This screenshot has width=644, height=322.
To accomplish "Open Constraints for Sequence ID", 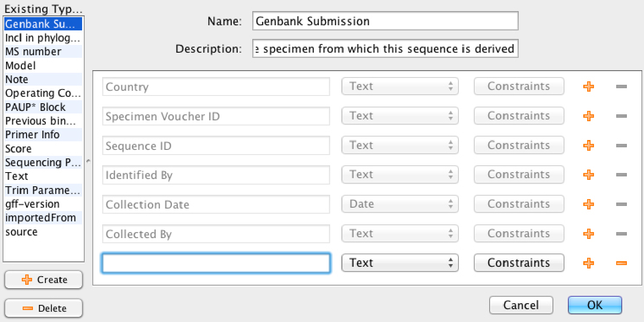I will tap(519, 146).
